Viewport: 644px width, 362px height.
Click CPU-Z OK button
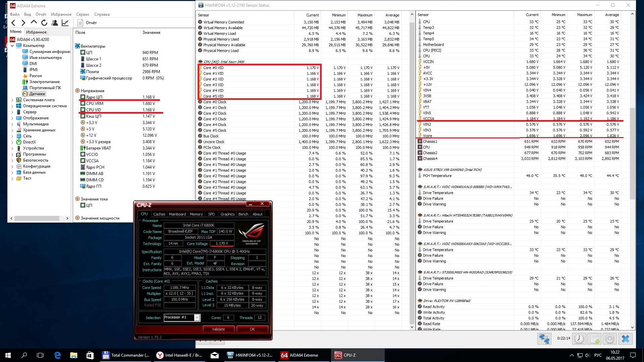tap(252, 329)
